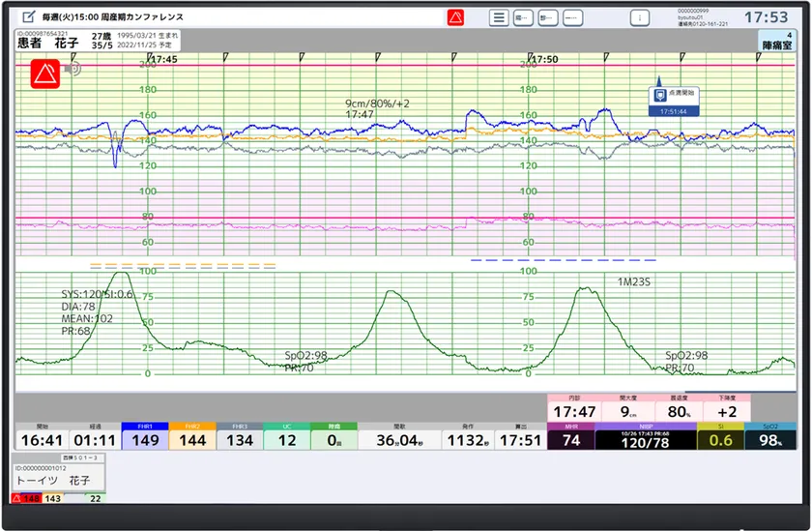Click the MHR value tile showing 74
The image size is (812, 531).
[x=570, y=440]
